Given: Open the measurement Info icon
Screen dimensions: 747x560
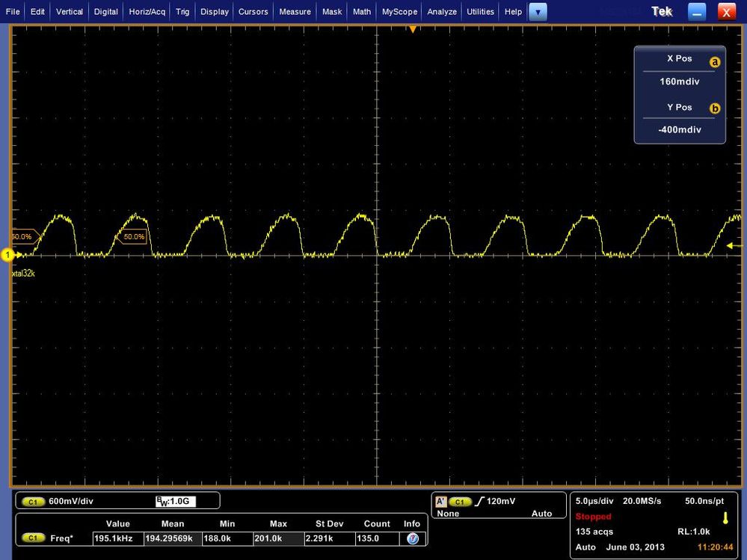Looking at the screenshot, I should (x=413, y=538).
